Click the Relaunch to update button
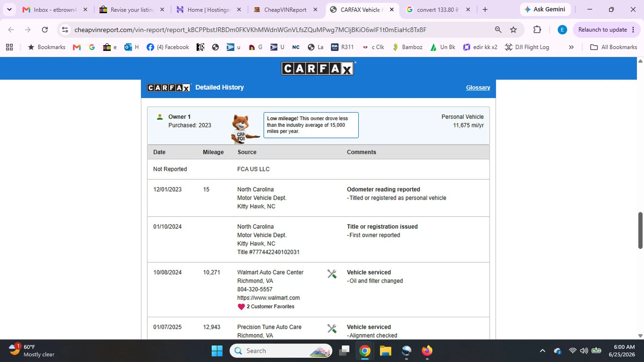This screenshot has height=362, width=644. [606, 30]
